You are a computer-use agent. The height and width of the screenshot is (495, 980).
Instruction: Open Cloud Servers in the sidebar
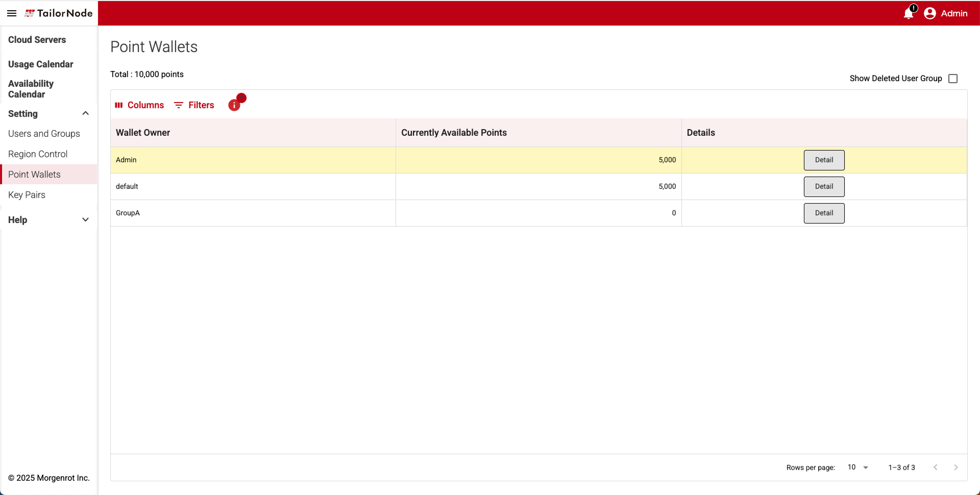(x=37, y=40)
